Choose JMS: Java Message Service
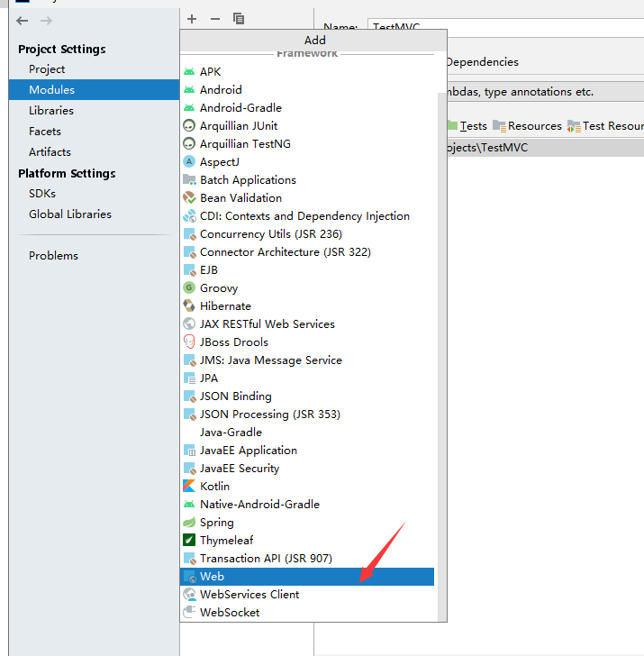 [307, 360]
